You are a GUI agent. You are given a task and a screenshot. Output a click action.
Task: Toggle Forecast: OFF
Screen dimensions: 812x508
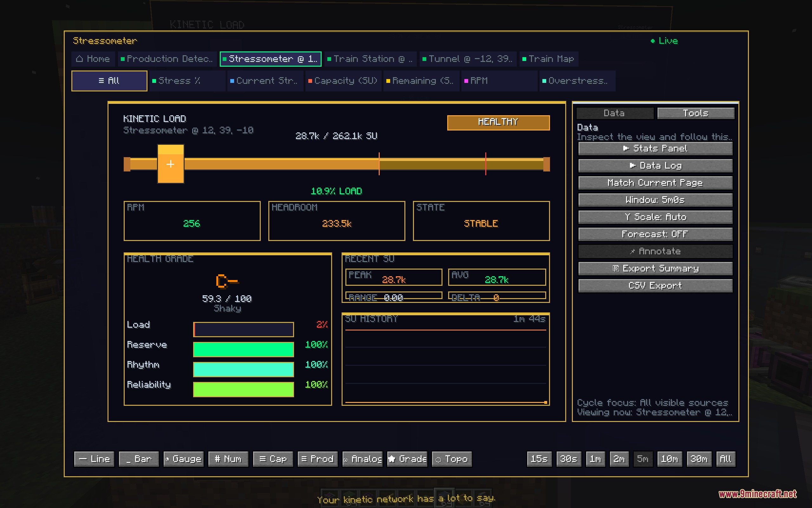[655, 234]
